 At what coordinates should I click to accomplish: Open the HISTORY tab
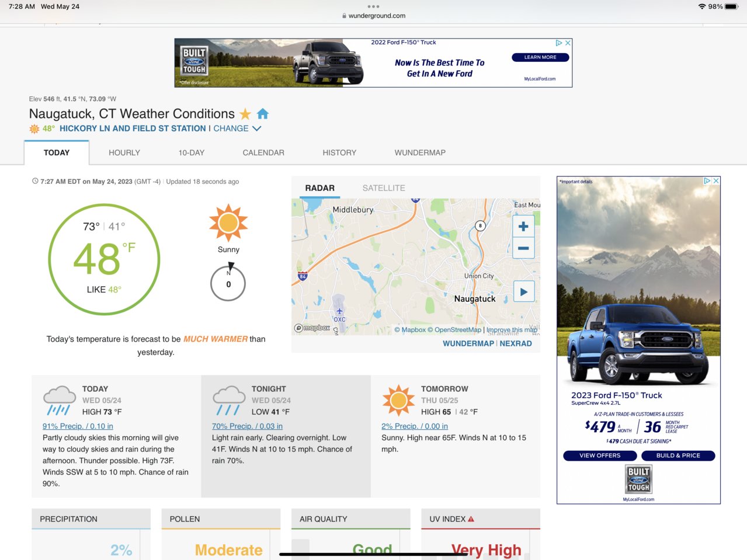click(x=339, y=152)
